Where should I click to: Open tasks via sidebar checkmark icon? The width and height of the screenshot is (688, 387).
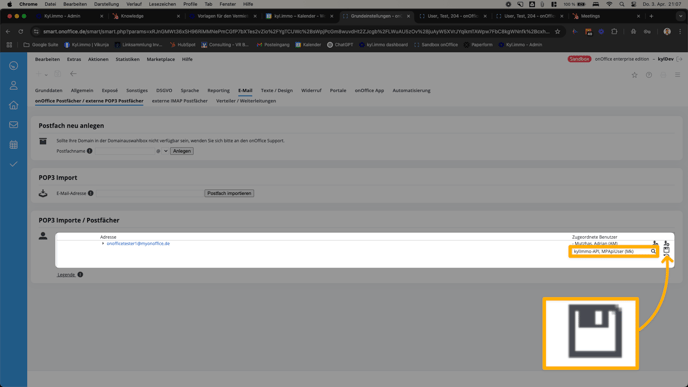(14, 164)
